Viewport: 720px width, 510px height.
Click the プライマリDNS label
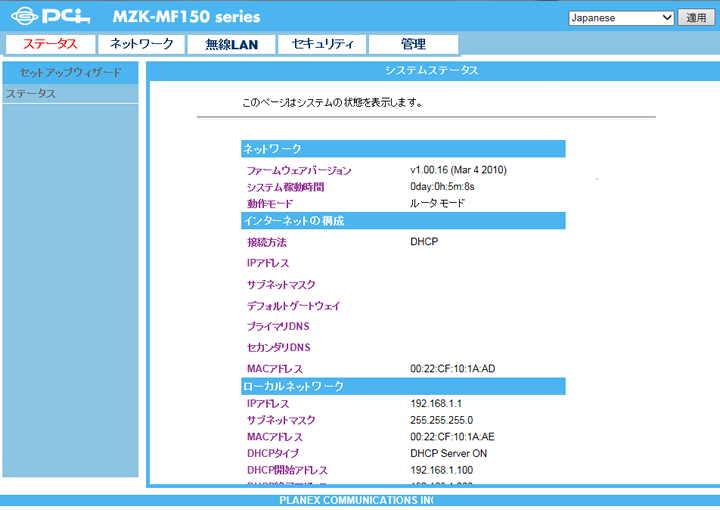click(278, 326)
